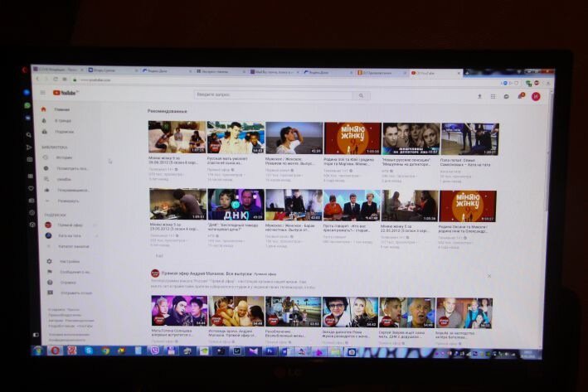Click the Windows Start button on the taskbar
Image resolution: width=588 pixels, height=392 pixels.
37,351
